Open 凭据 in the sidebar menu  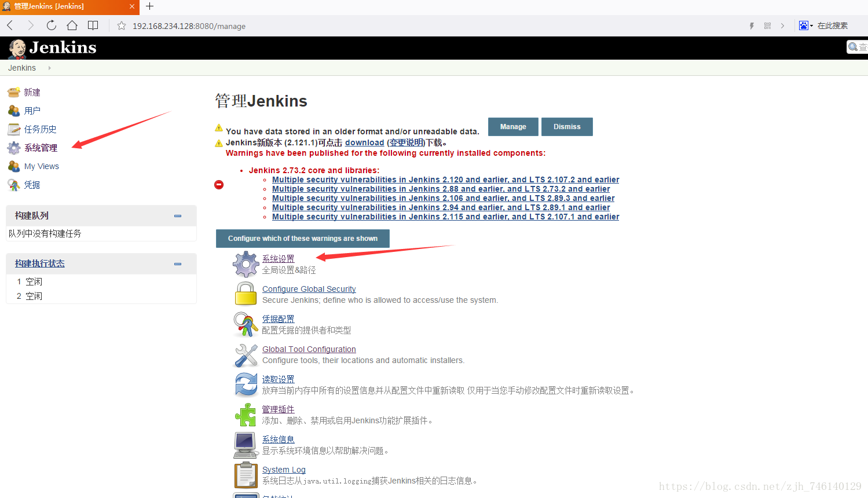pyautogui.click(x=32, y=185)
